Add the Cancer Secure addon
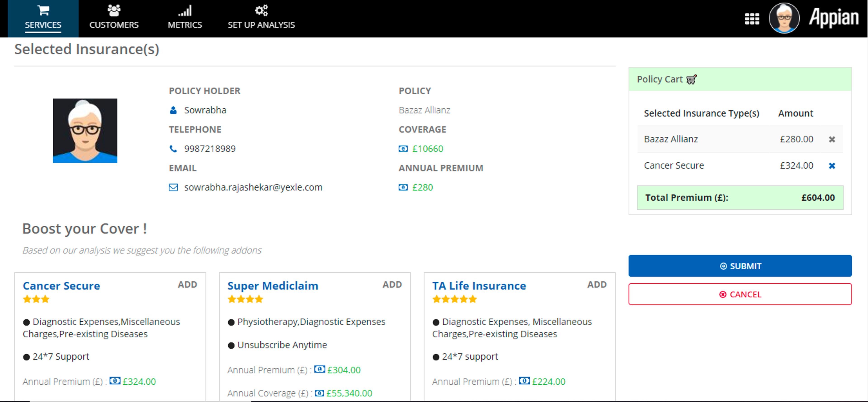The height and width of the screenshot is (402, 868). [x=187, y=285]
